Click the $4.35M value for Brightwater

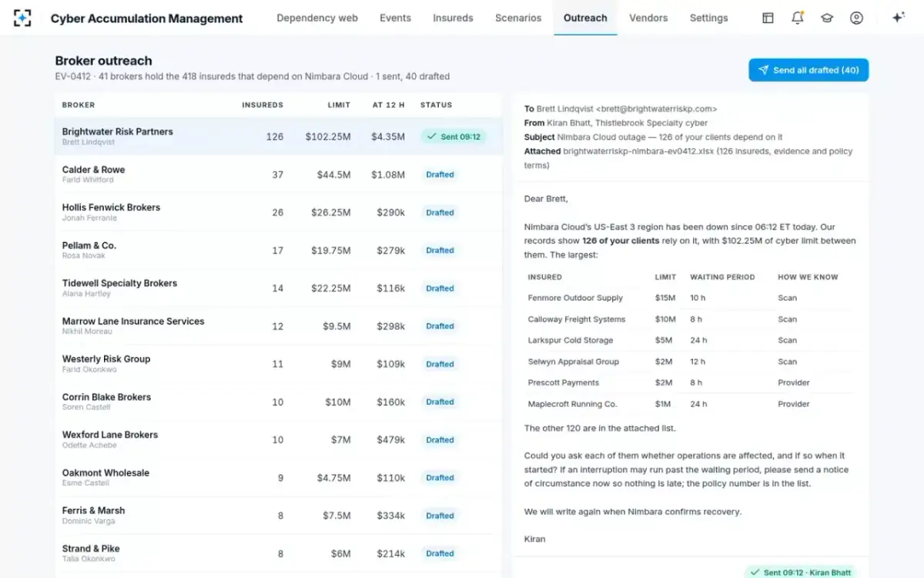coord(388,136)
